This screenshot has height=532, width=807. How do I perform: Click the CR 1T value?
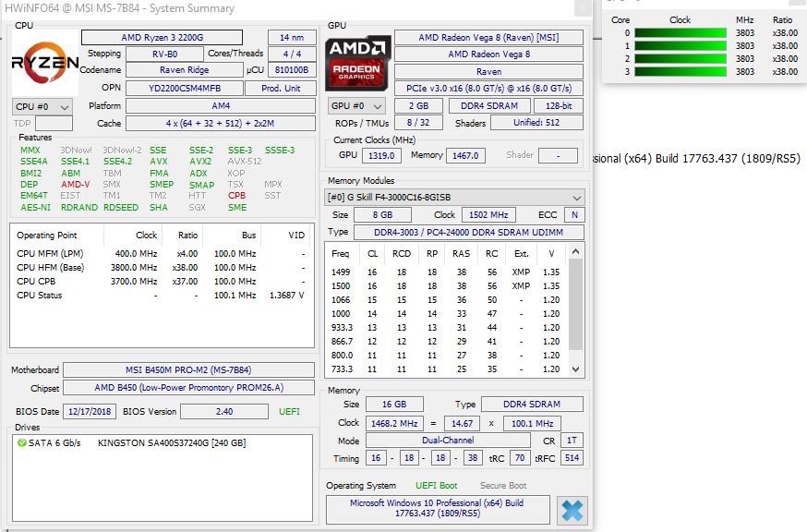pyautogui.click(x=572, y=441)
